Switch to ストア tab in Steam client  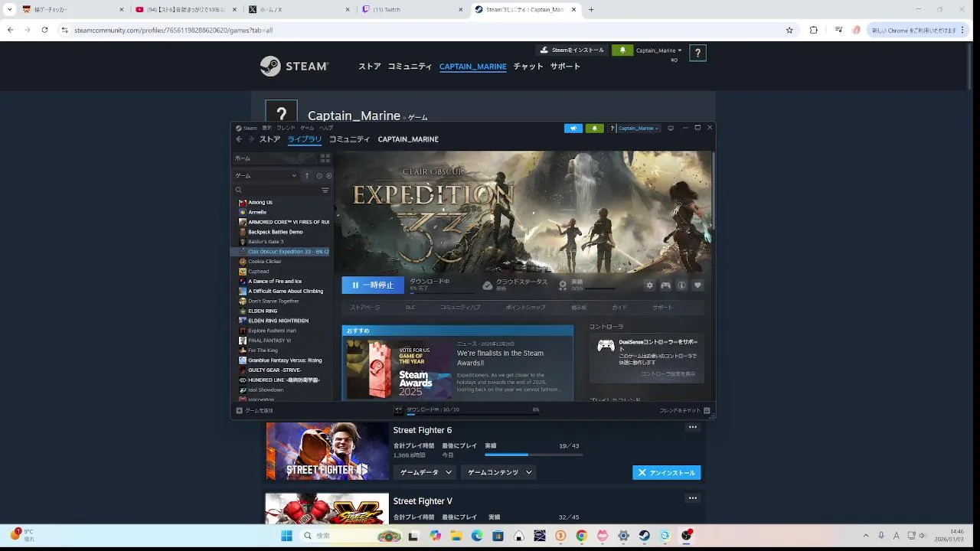(x=269, y=139)
